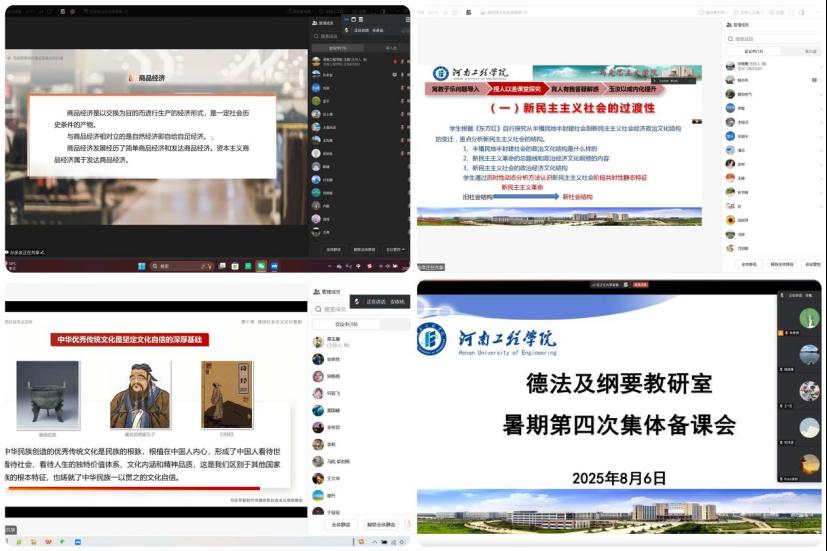Open hamburger menu at top-right of dark meeting window

(407, 20)
